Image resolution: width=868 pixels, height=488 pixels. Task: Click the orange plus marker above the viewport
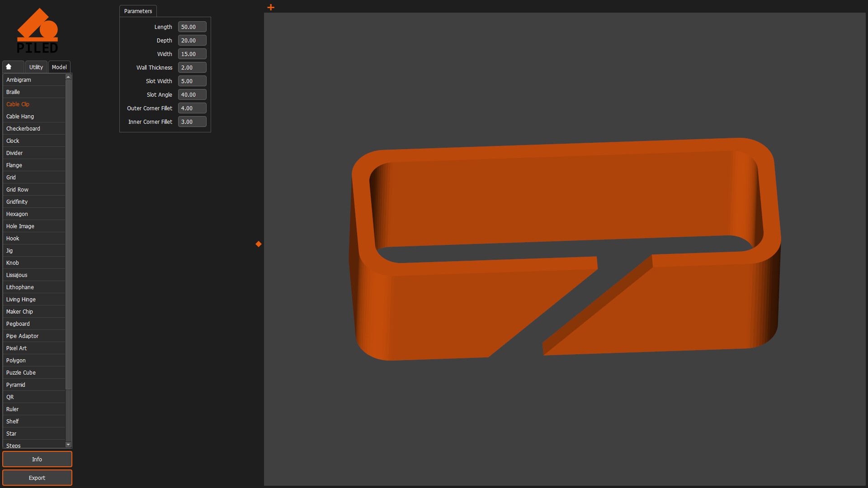(270, 7)
